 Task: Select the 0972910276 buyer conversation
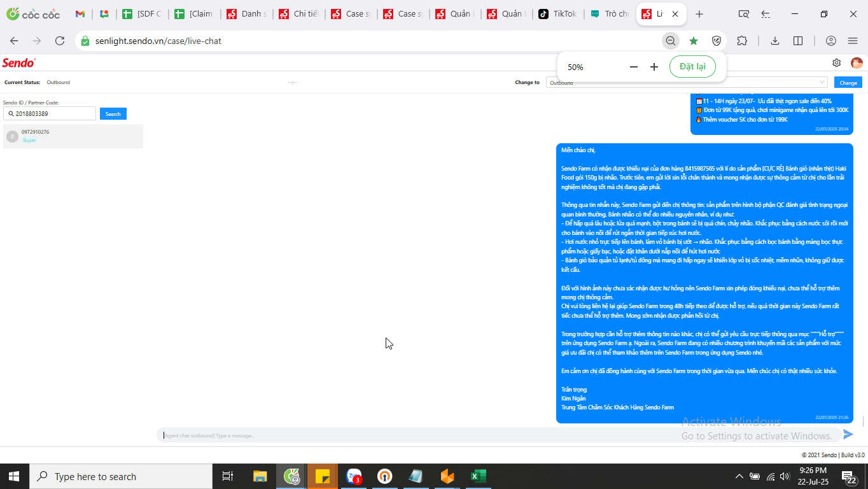coord(73,136)
